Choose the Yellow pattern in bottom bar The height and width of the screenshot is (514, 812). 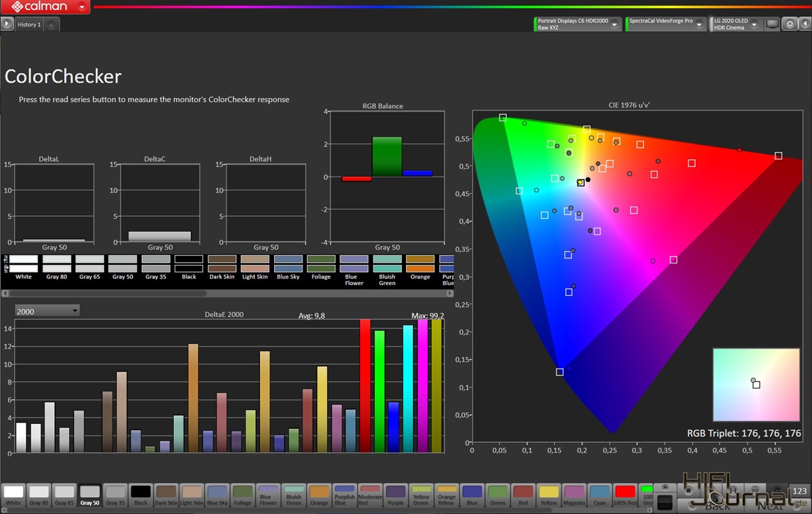(x=548, y=495)
